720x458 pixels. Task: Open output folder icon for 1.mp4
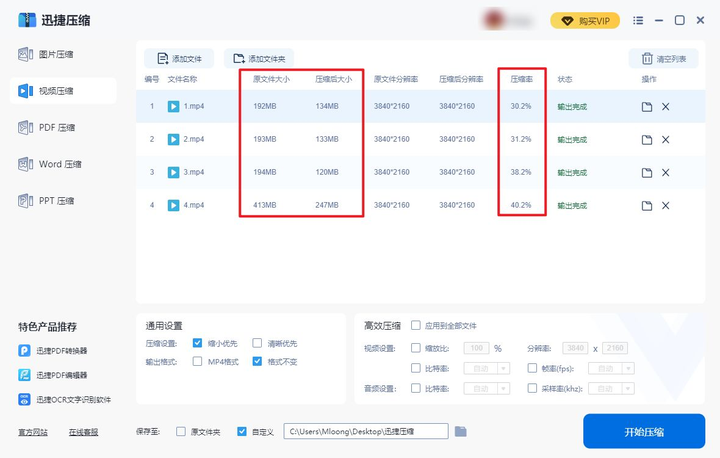pyautogui.click(x=647, y=107)
